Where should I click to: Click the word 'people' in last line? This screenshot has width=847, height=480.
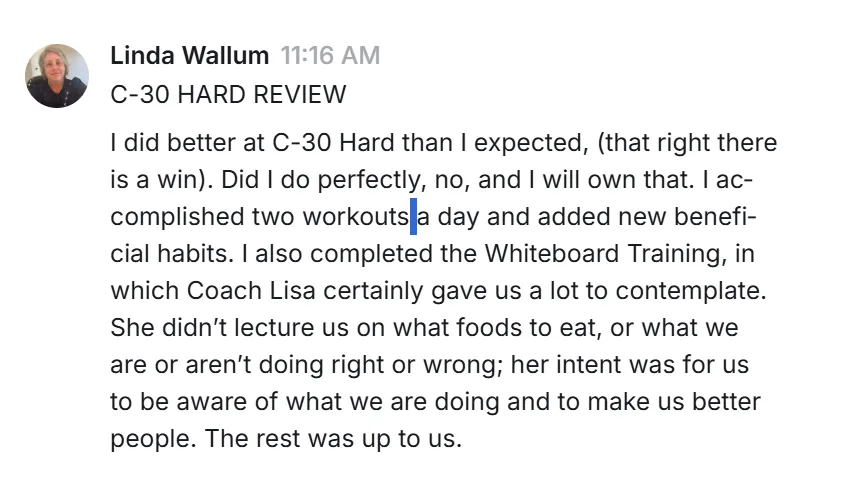[150, 438]
